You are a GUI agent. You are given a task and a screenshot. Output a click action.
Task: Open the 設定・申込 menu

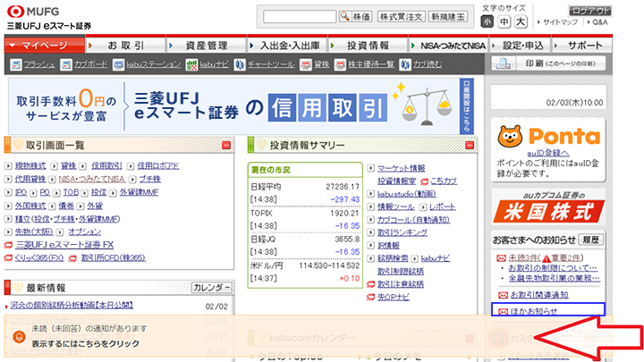pyautogui.click(x=520, y=46)
